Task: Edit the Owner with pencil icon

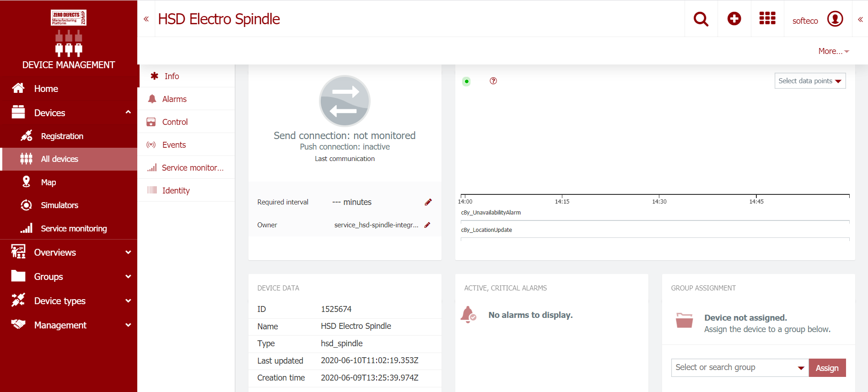Action: coord(427,225)
